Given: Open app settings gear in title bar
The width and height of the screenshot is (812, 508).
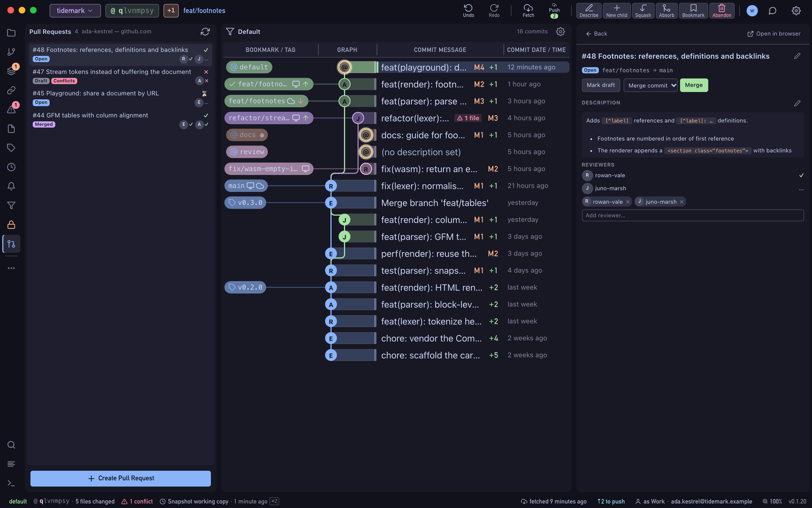Looking at the screenshot, I should tap(796, 11).
